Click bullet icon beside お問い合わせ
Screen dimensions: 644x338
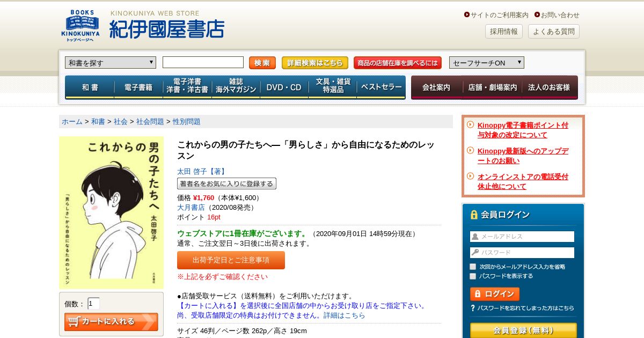(x=537, y=14)
